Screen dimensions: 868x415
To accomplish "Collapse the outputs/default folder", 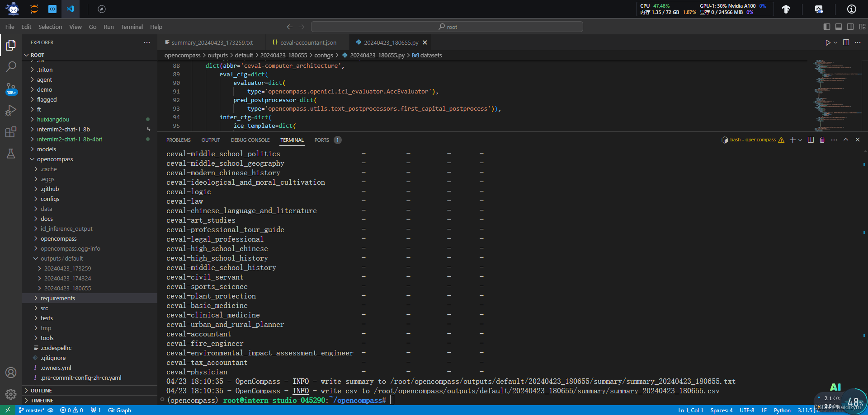I will point(61,258).
